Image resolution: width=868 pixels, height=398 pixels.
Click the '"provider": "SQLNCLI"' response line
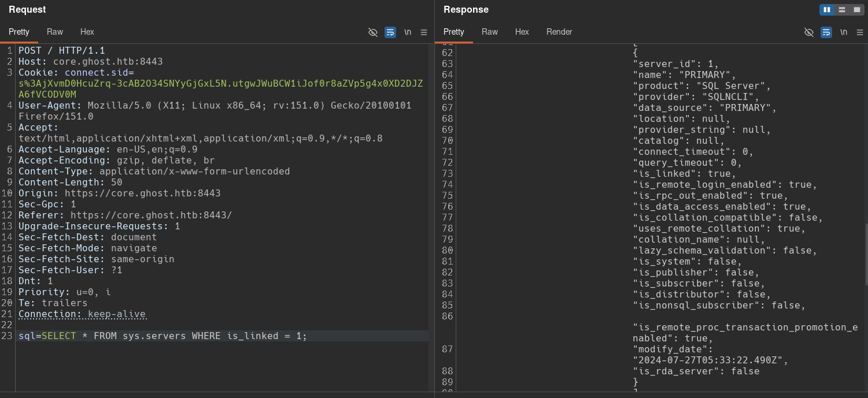click(x=696, y=97)
